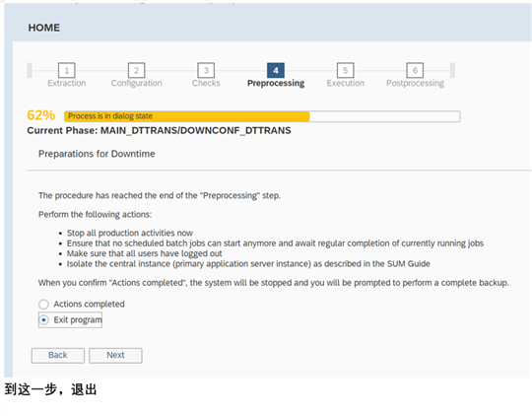Open the Extraction step label
Image resolution: width=532 pixels, height=416 pixels.
[x=67, y=83]
